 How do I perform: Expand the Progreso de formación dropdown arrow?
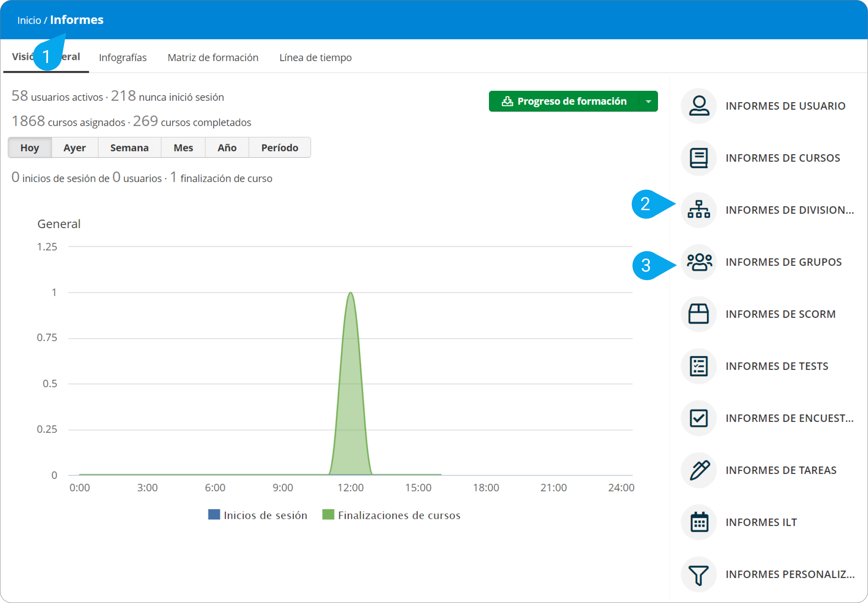click(x=649, y=101)
